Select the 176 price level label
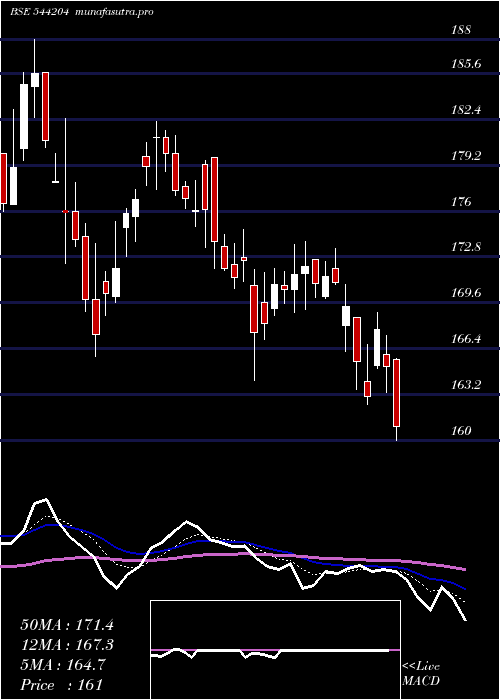This screenshot has height=700, width=500. click(461, 202)
